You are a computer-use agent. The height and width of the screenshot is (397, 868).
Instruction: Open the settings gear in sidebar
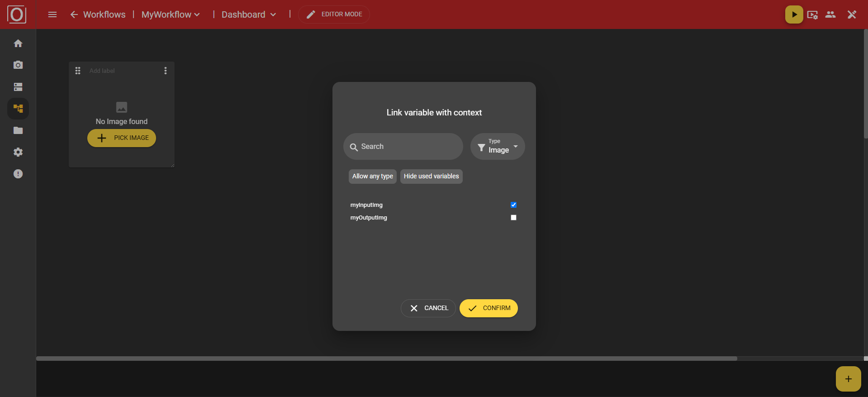pos(18,152)
